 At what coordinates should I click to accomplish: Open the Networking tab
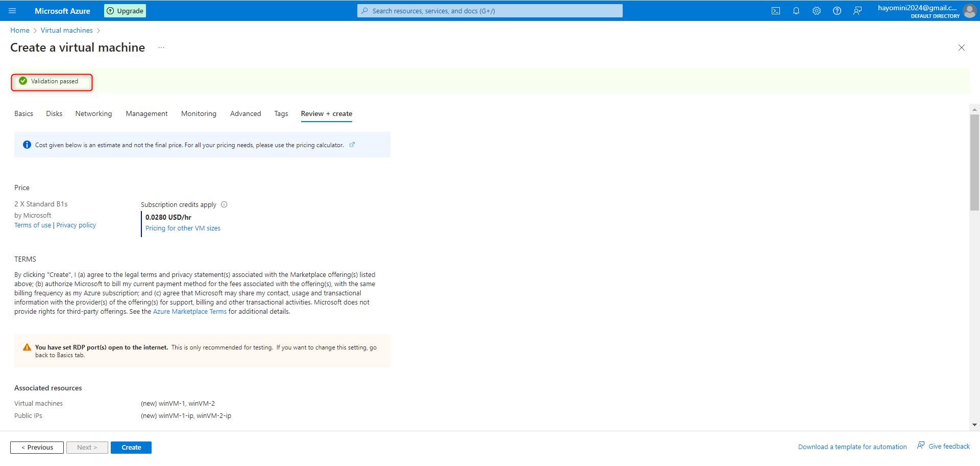tap(93, 113)
